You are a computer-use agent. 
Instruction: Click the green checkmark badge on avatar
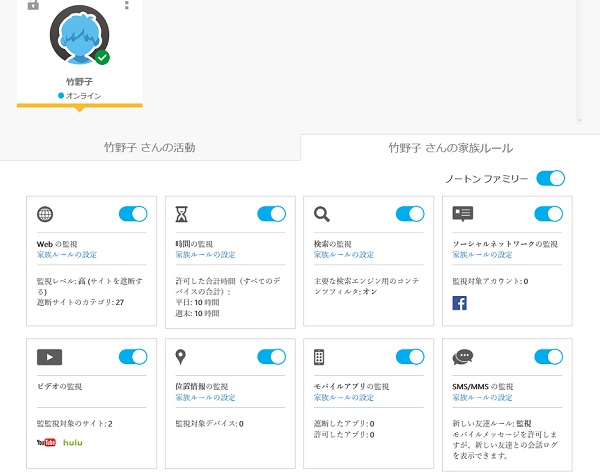coord(102,57)
